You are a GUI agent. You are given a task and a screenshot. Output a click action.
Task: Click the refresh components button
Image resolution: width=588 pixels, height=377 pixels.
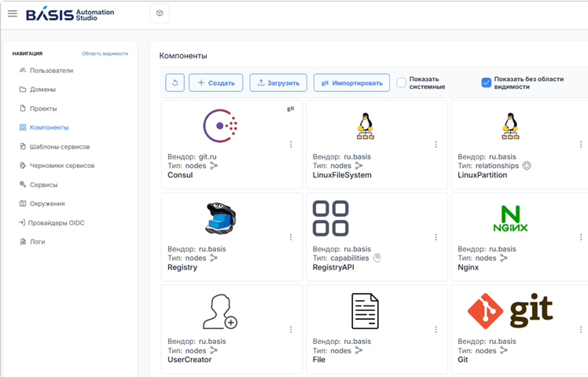click(x=175, y=82)
